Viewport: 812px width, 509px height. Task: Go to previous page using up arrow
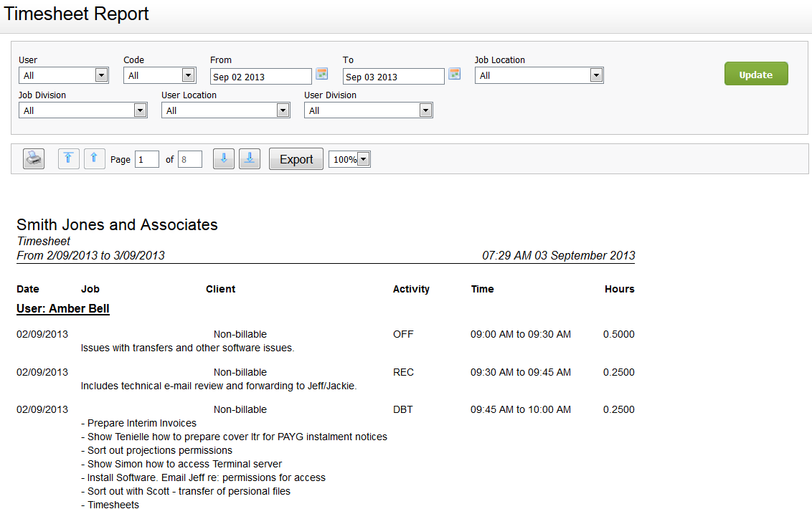click(95, 159)
